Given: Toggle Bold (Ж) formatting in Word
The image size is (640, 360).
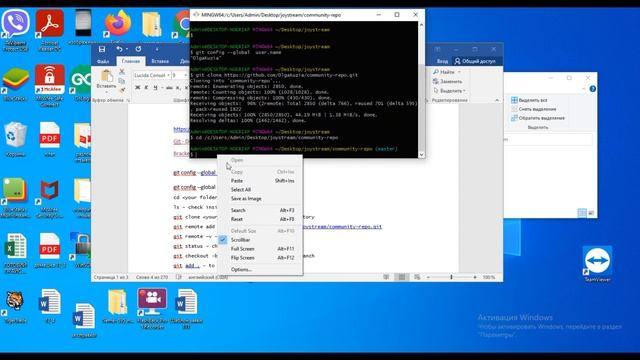Looking at the screenshot, I should [x=138, y=88].
